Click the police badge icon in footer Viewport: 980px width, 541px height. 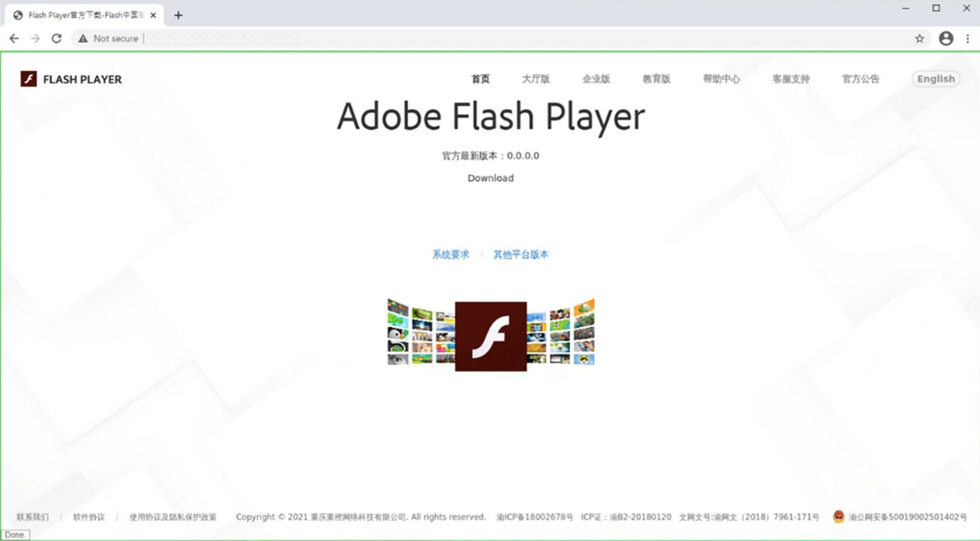pyautogui.click(x=838, y=517)
